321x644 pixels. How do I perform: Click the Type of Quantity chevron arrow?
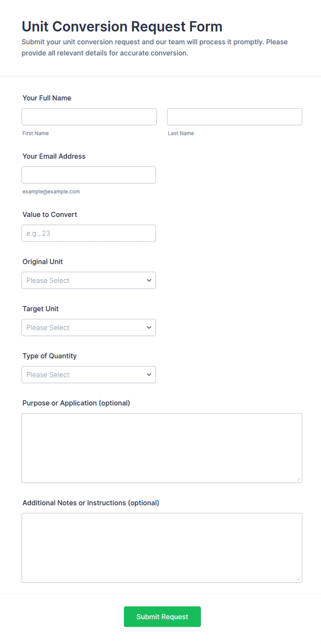tap(149, 375)
